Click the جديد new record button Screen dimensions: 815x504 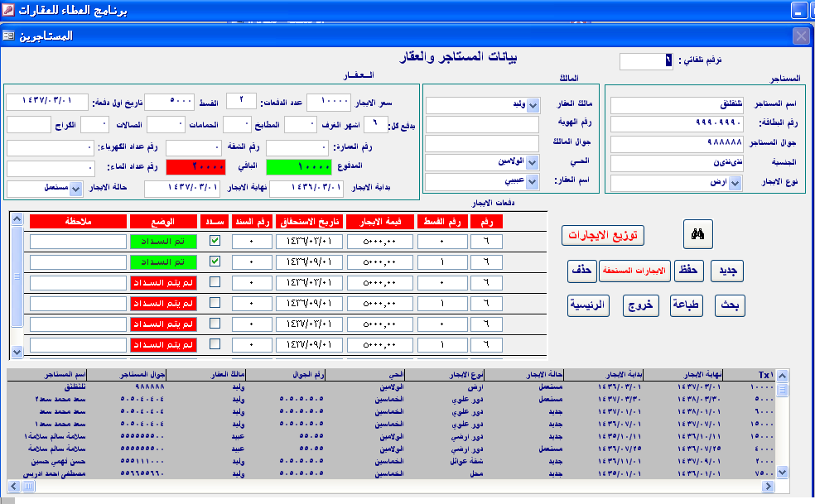coord(729,271)
